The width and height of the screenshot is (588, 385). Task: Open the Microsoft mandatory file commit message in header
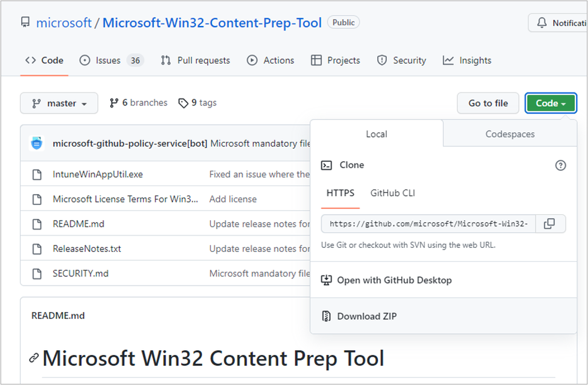(260, 144)
